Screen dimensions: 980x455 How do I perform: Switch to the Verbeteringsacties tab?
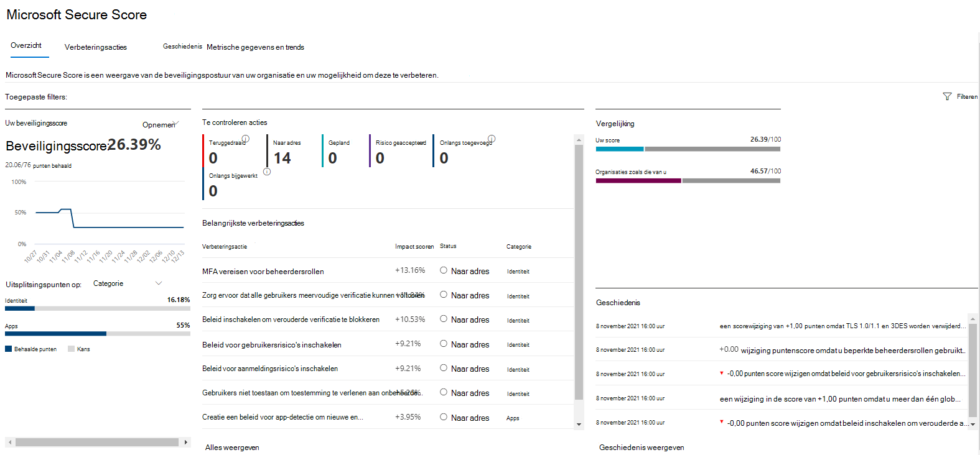(96, 47)
